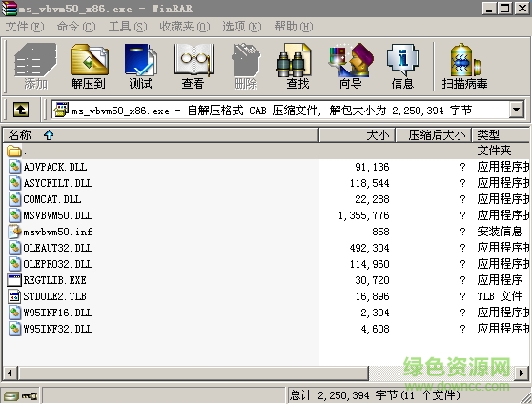
Task: Select the COMCAT.DLL file name
Action: 52,199
